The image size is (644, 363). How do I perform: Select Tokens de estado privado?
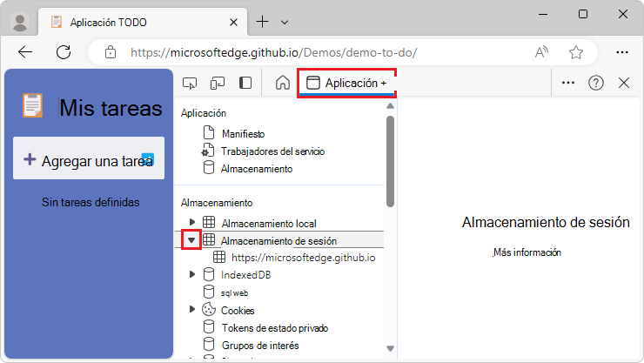tap(275, 328)
